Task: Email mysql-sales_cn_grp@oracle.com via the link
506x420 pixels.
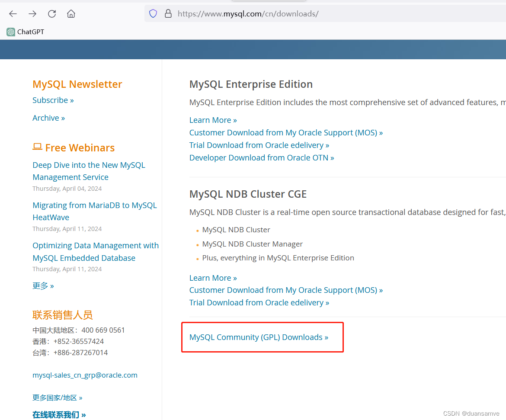Action: (x=85, y=375)
